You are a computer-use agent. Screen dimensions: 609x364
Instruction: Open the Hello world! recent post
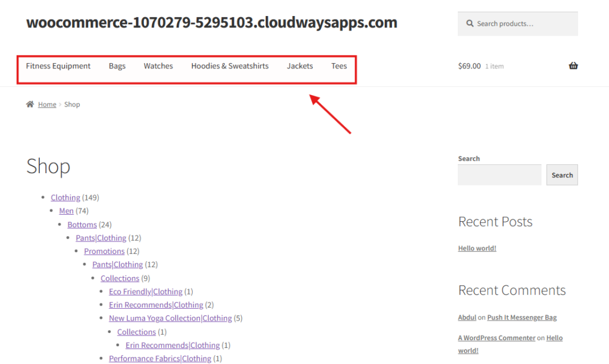point(477,248)
